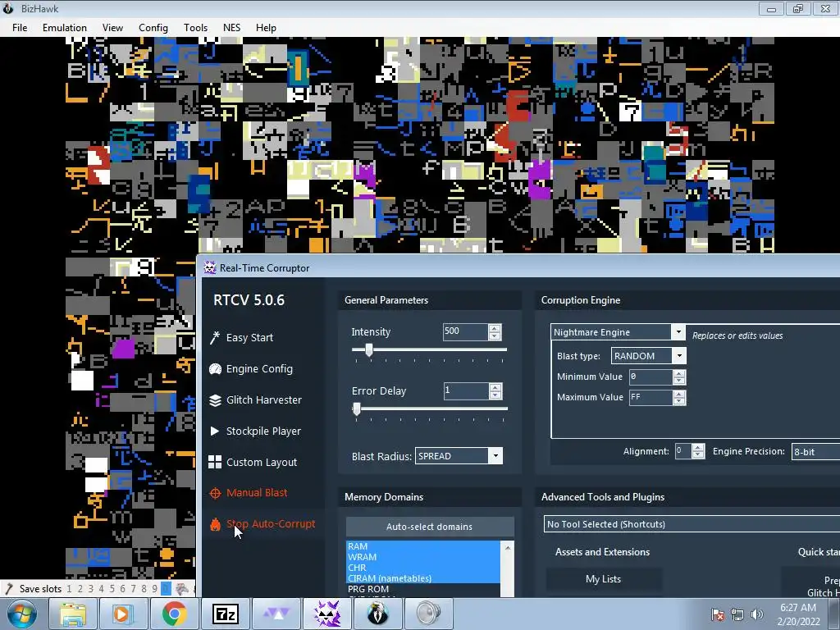This screenshot has height=630, width=840.
Task: Select the PRG ROM memory domain
Action: (423, 589)
